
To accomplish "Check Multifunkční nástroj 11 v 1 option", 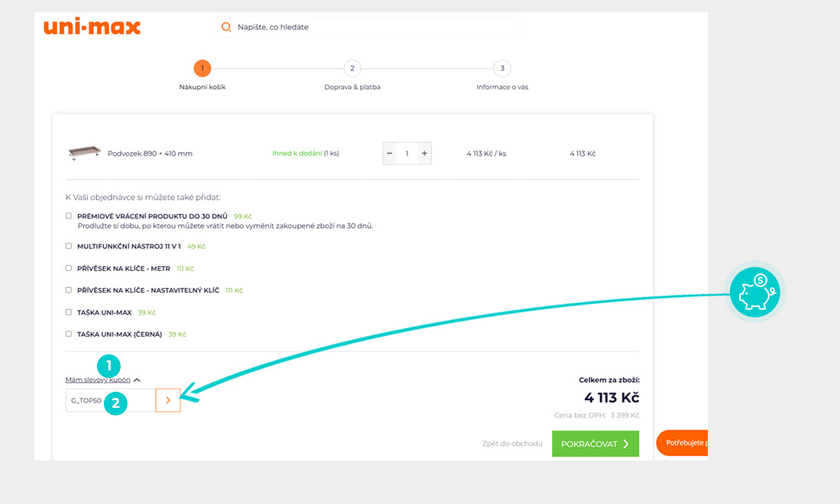I will click(69, 246).
